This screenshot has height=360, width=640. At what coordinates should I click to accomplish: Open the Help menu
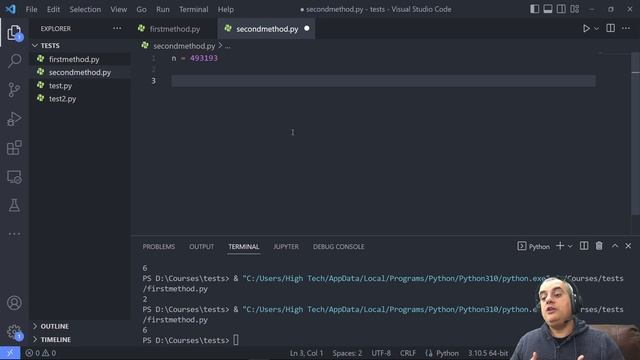225,9
